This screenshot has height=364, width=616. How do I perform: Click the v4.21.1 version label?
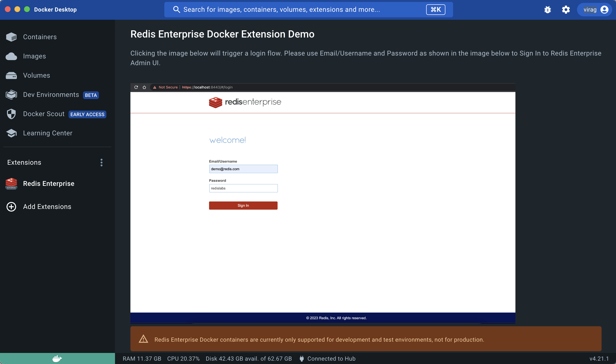[599, 359]
